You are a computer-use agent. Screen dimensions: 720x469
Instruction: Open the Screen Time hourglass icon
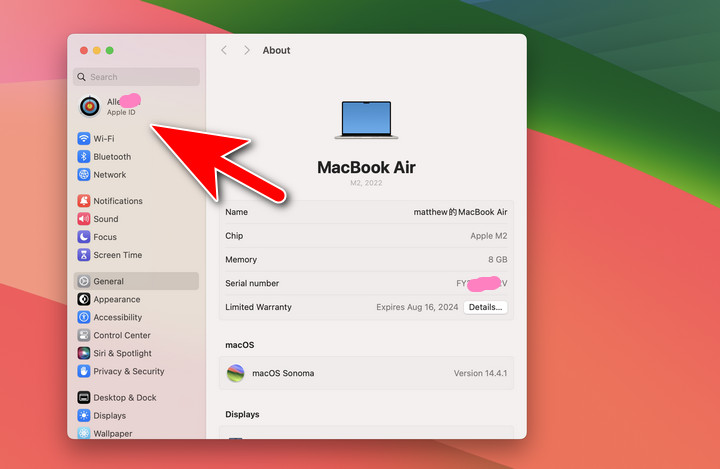click(x=84, y=254)
